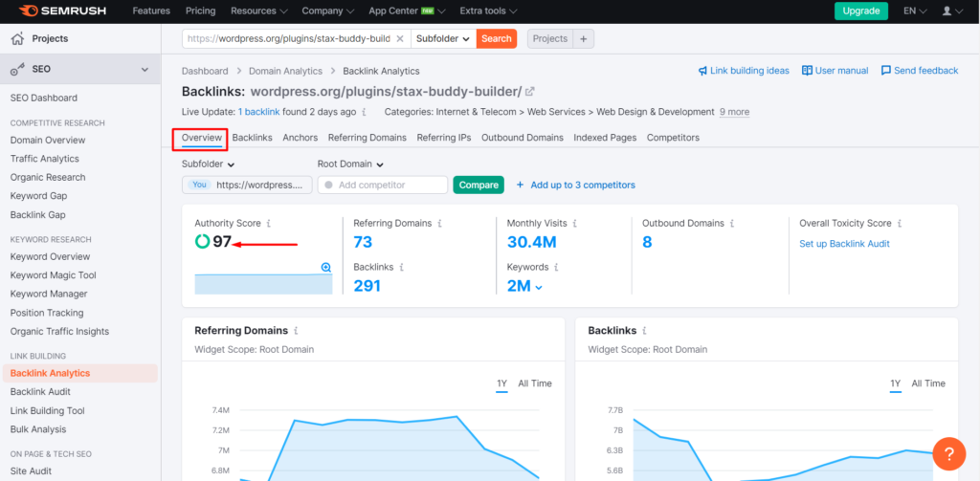Click info icon beside Outbound Domains
Viewport: 980px width, 481px height.
[x=732, y=223]
